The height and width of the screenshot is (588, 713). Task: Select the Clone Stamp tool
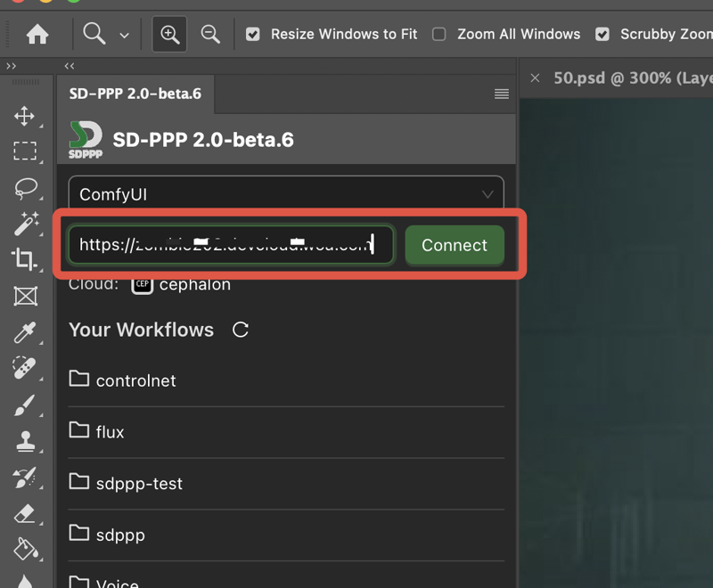click(x=26, y=441)
